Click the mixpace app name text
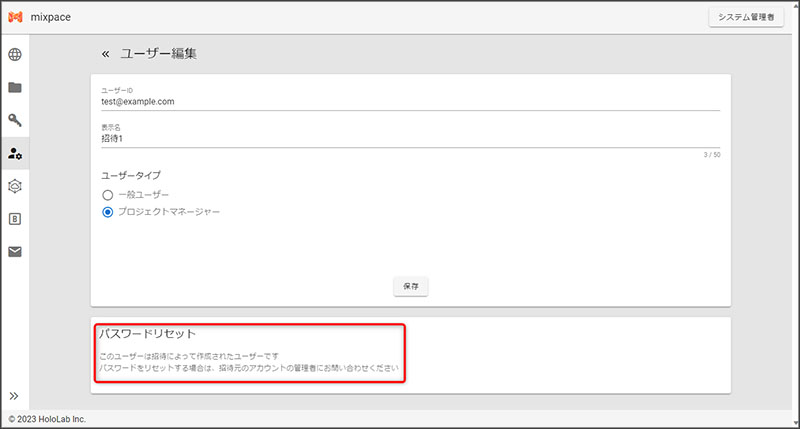 coord(51,17)
